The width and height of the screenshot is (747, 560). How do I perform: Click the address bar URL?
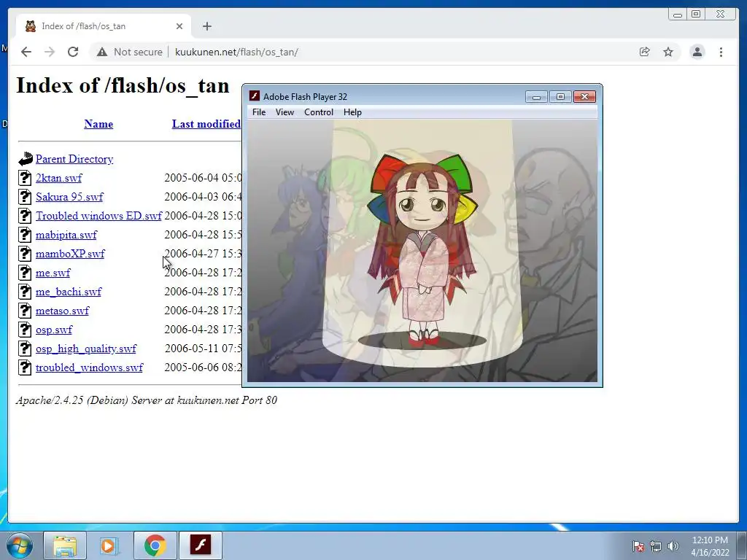pos(236,52)
